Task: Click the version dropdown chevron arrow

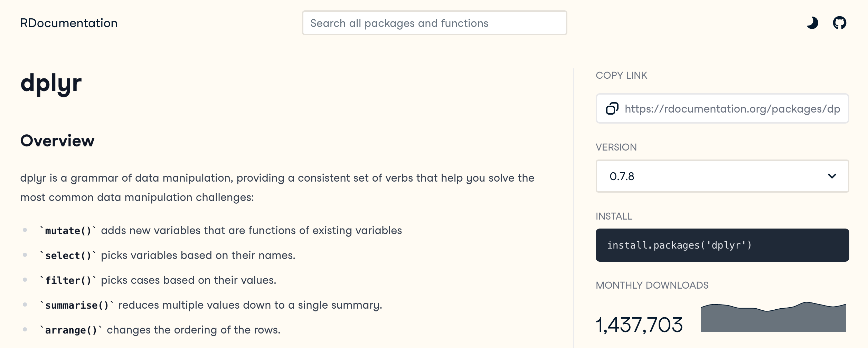Action: [x=832, y=176]
